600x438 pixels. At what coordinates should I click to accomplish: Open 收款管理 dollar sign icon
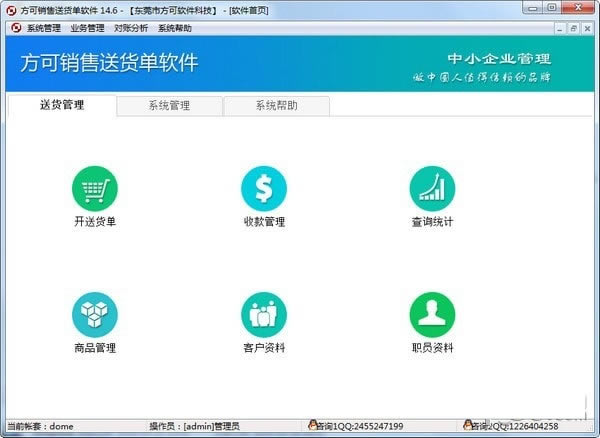click(263, 188)
